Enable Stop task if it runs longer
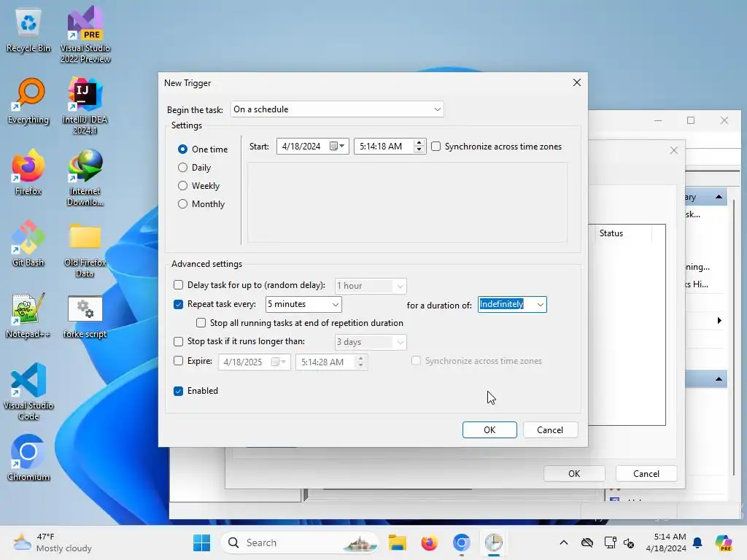Screen dimensions: 747x560 click(x=178, y=341)
